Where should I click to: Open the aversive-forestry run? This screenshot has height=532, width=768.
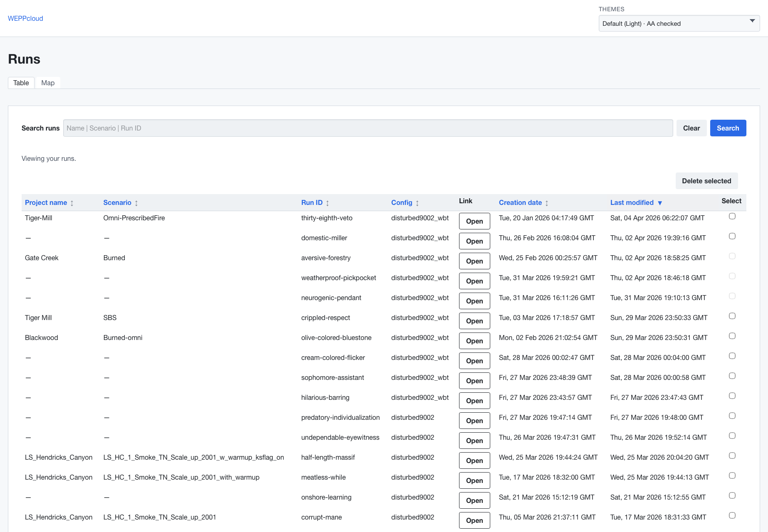pos(474,261)
